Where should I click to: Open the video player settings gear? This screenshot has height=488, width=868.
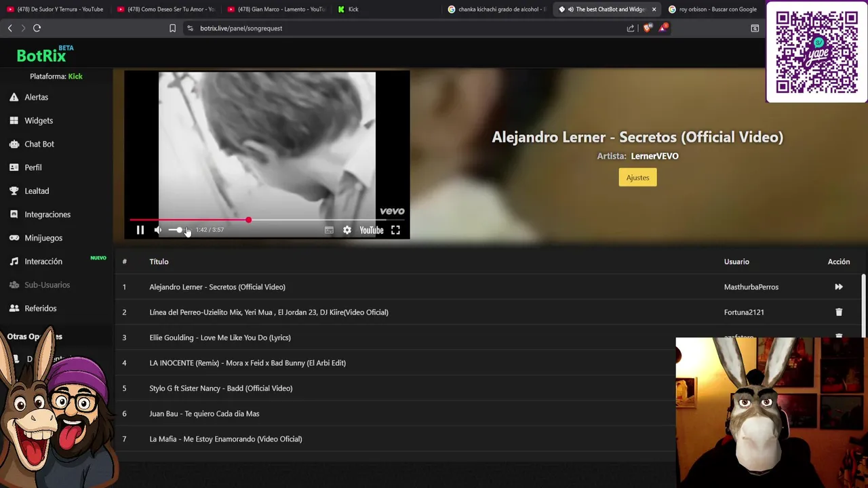[x=347, y=230]
